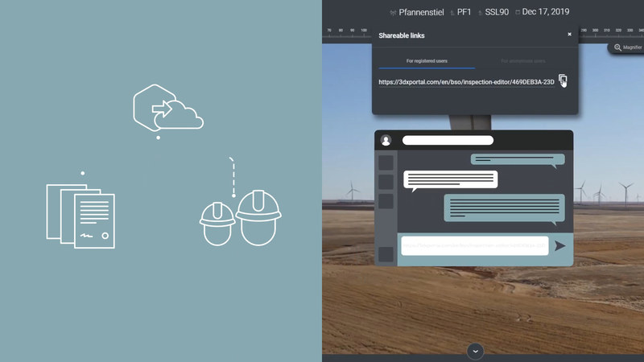
Task: Switch to For anonymous users tab
Action: (522, 61)
